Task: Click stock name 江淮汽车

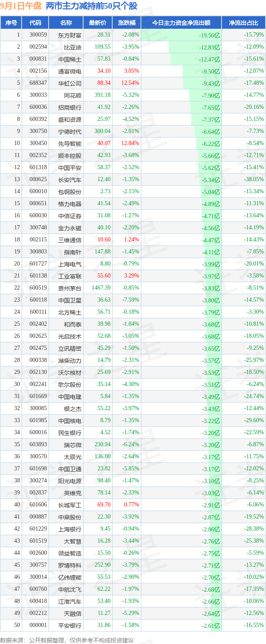Action: coord(70,601)
